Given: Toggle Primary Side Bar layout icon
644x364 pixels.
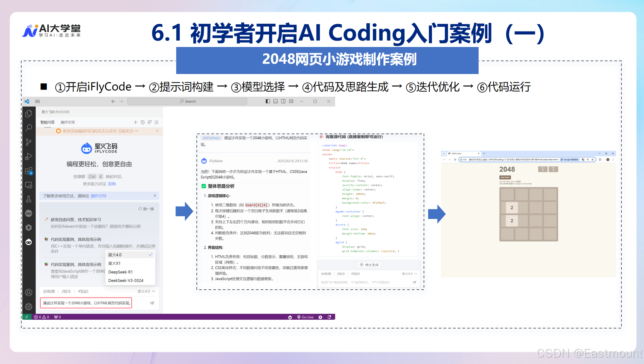Looking at the screenshot, I should (268, 101).
